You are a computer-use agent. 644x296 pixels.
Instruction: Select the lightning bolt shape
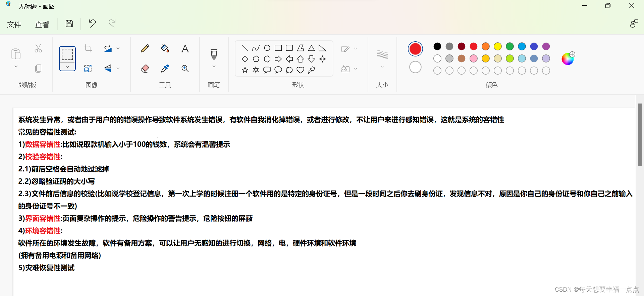311,70
